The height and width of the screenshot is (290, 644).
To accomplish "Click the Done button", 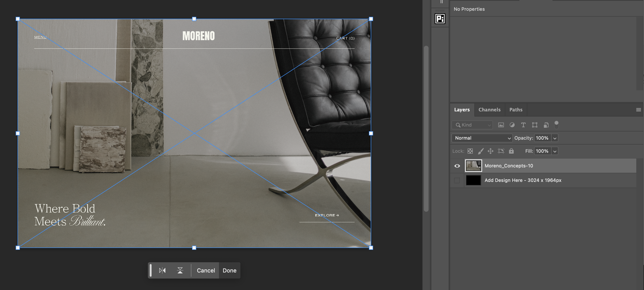I will (x=229, y=270).
